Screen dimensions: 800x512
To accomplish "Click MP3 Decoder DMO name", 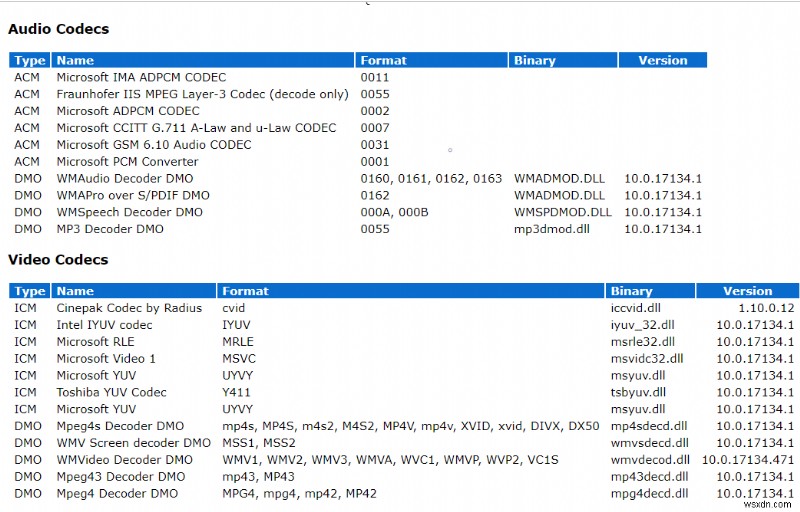I will click(x=110, y=229).
